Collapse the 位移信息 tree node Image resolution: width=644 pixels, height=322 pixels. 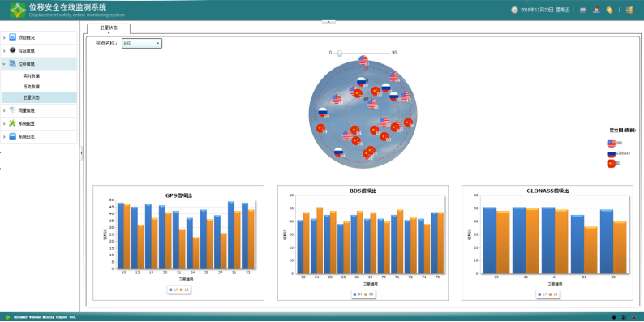click(4, 64)
